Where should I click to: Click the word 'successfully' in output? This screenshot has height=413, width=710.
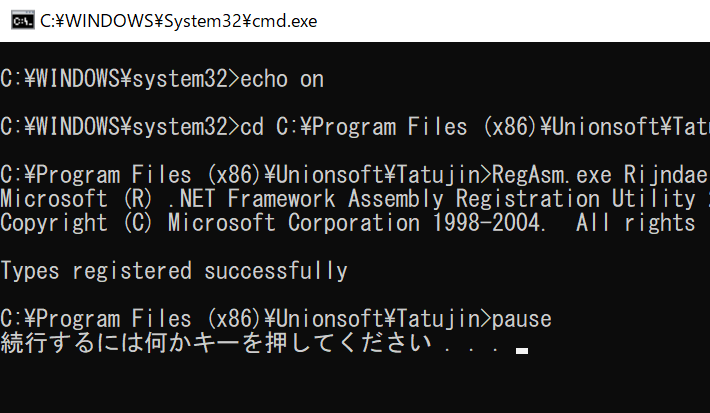coord(276,271)
